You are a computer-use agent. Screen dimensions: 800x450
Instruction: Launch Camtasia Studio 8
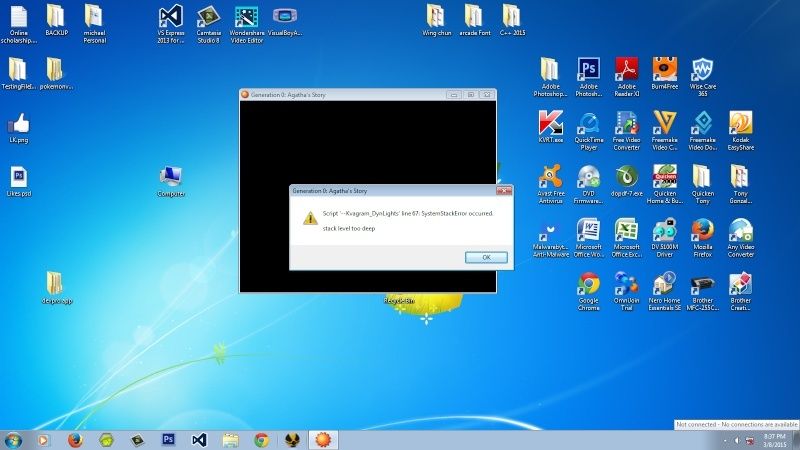[x=208, y=24]
